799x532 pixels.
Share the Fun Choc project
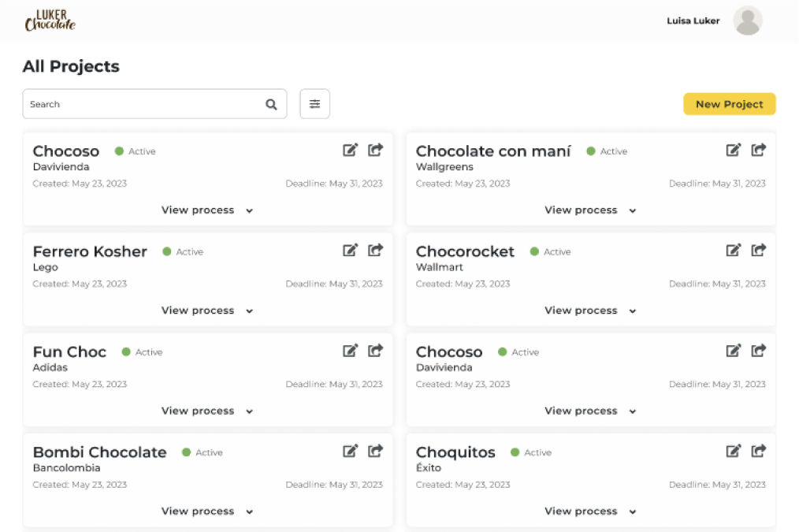pos(376,351)
